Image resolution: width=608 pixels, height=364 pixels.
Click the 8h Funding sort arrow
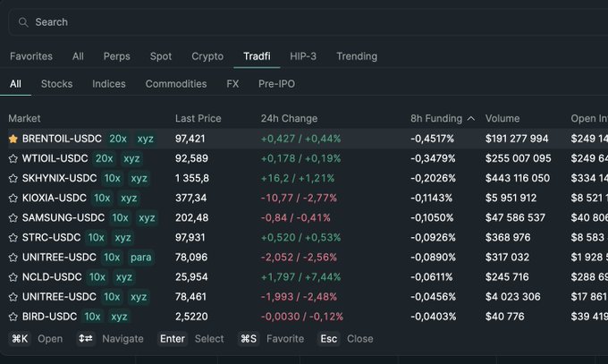coord(470,118)
